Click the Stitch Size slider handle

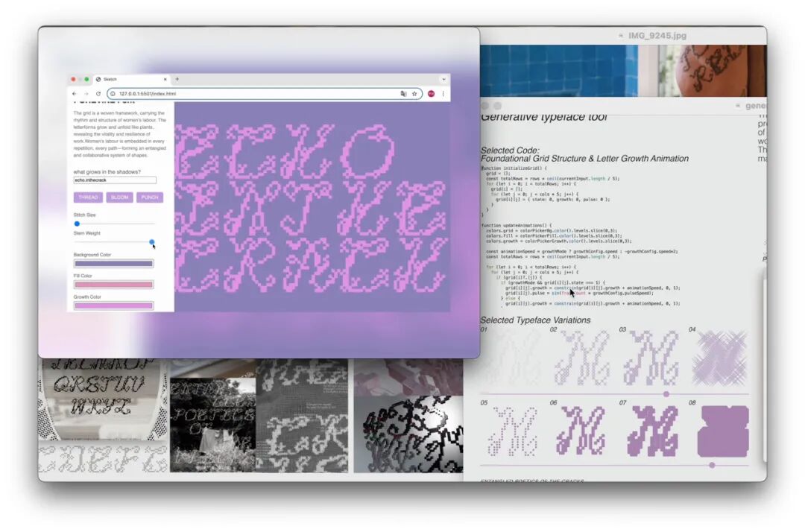click(x=77, y=224)
